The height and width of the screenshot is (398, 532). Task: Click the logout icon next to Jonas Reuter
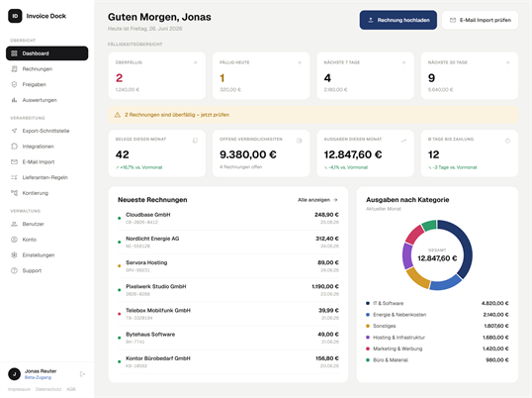[x=82, y=374]
